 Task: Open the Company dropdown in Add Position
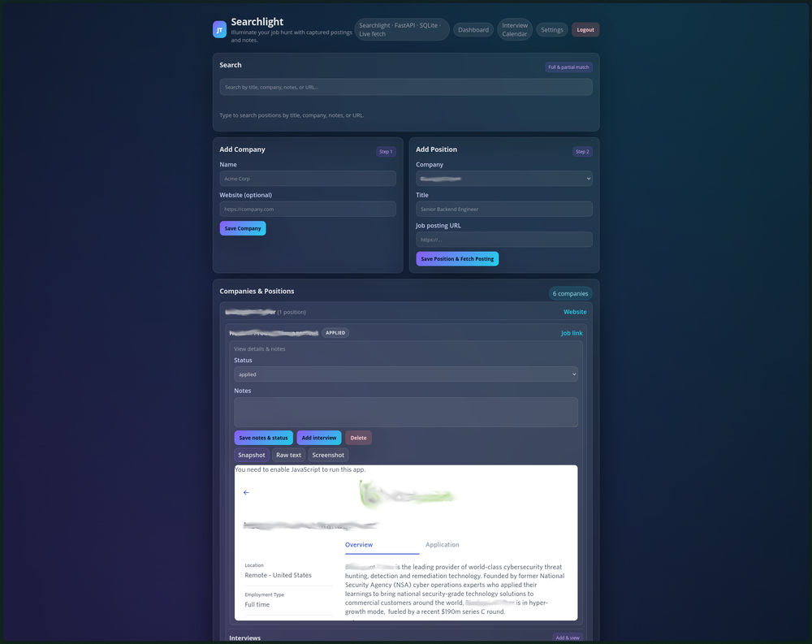click(x=503, y=179)
